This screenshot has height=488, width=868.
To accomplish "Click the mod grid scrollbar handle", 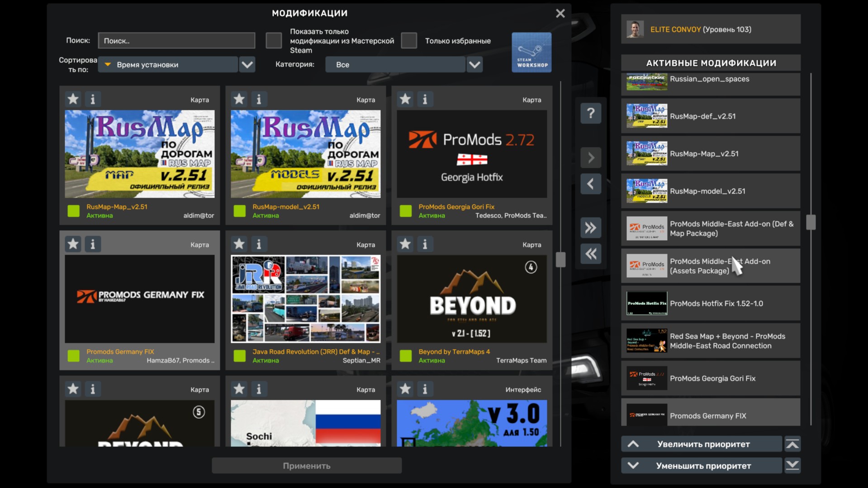I will pyautogui.click(x=560, y=260).
